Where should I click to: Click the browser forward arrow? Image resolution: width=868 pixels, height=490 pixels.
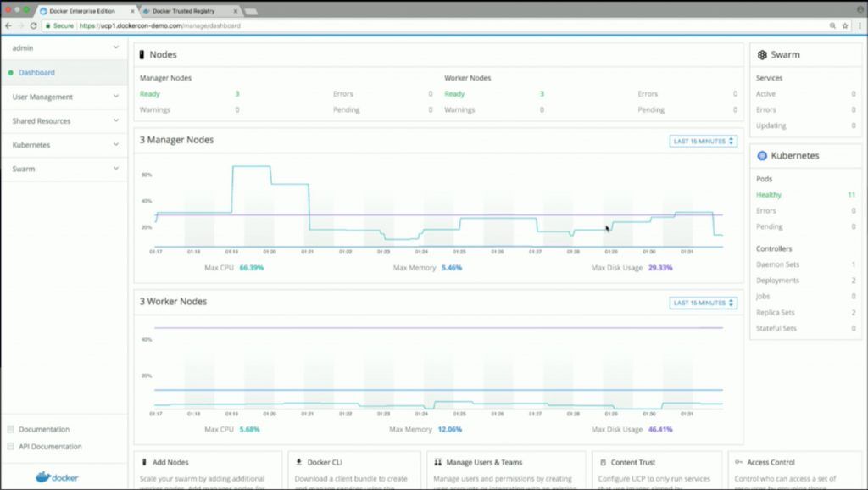21,25
